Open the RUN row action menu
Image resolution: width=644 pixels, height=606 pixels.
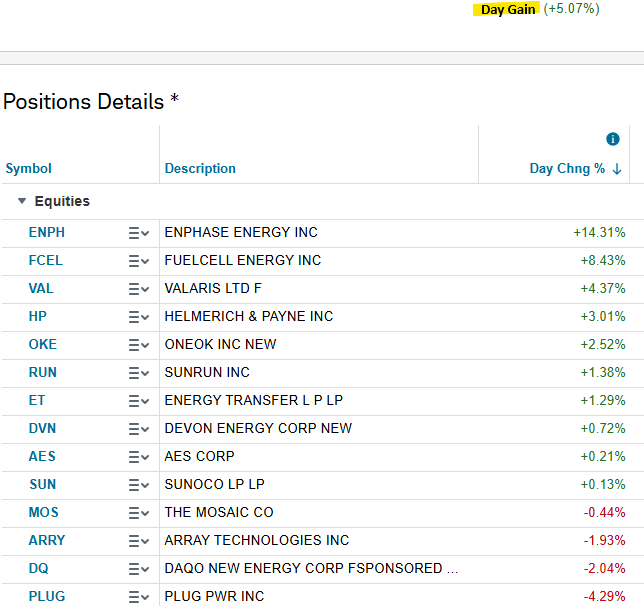[138, 373]
